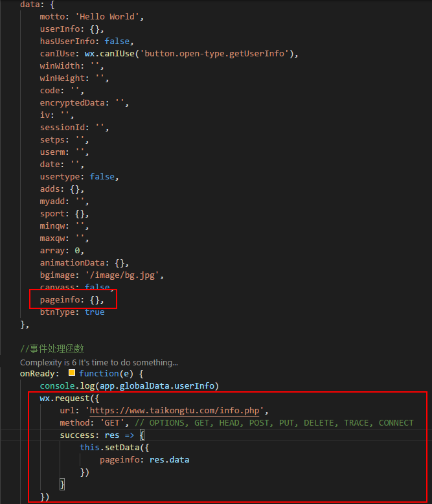Click the line "date: '',"

pos(62,165)
